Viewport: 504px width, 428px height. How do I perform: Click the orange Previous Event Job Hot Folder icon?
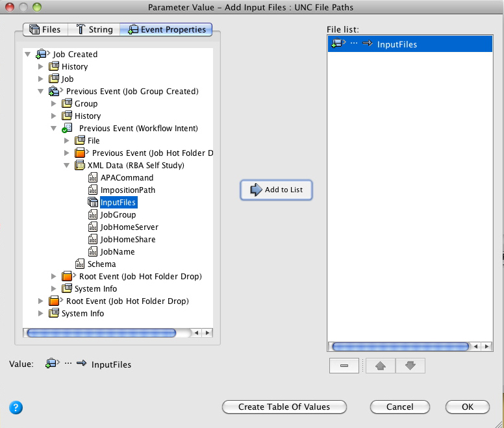(x=81, y=153)
